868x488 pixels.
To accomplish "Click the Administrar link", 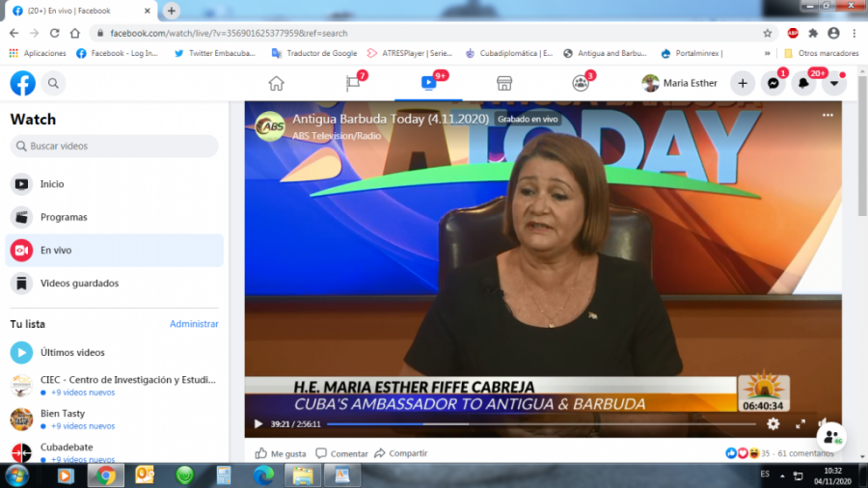I will pyautogui.click(x=194, y=324).
